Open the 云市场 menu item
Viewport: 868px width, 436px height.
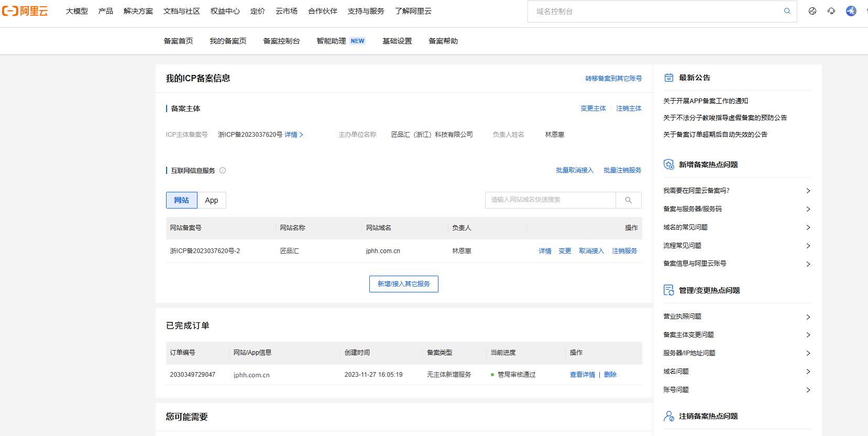(287, 11)
